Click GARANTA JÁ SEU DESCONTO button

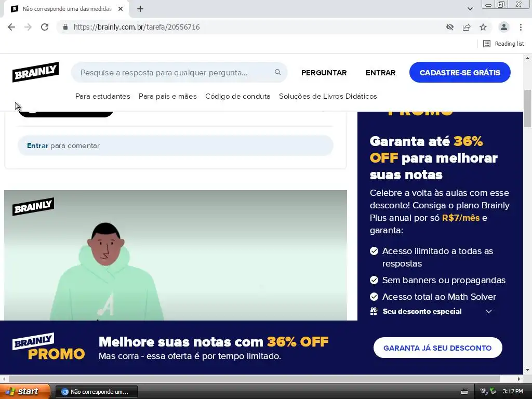437,348
